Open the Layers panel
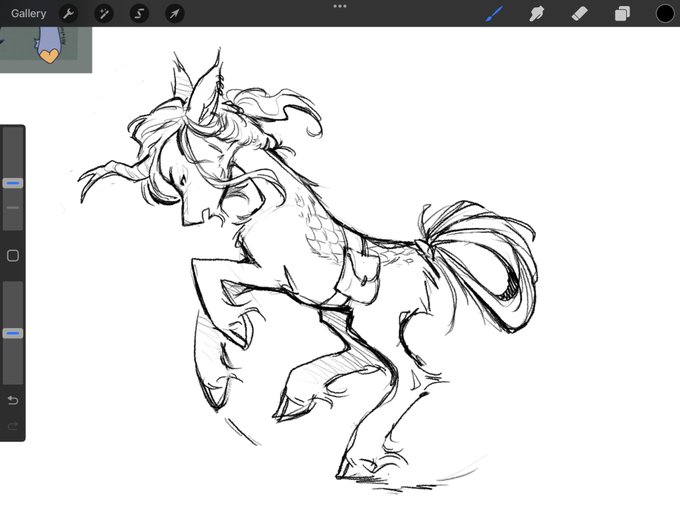This screenshot has height=510, width=680. click(x=622, y=13)
